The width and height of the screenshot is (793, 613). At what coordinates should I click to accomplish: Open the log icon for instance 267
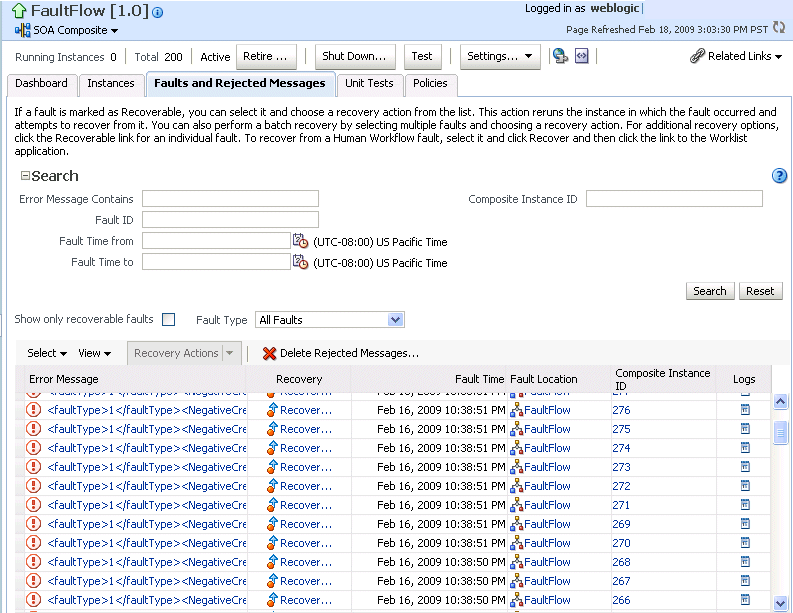pyautogui.click(x=745, y=581)
